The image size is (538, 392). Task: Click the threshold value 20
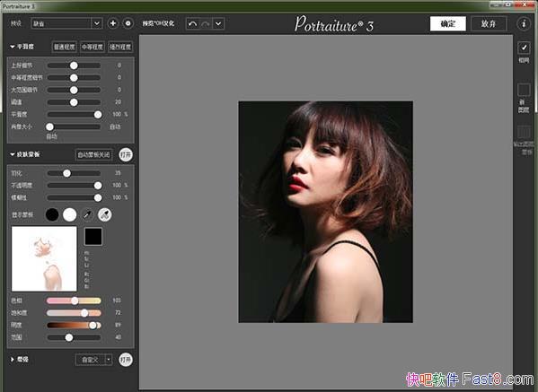(x=118, y=102)
